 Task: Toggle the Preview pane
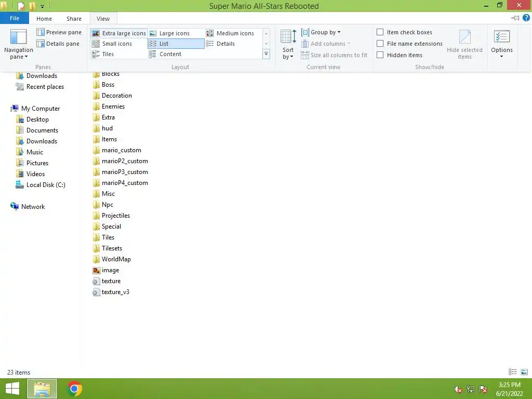coord(59,32)
